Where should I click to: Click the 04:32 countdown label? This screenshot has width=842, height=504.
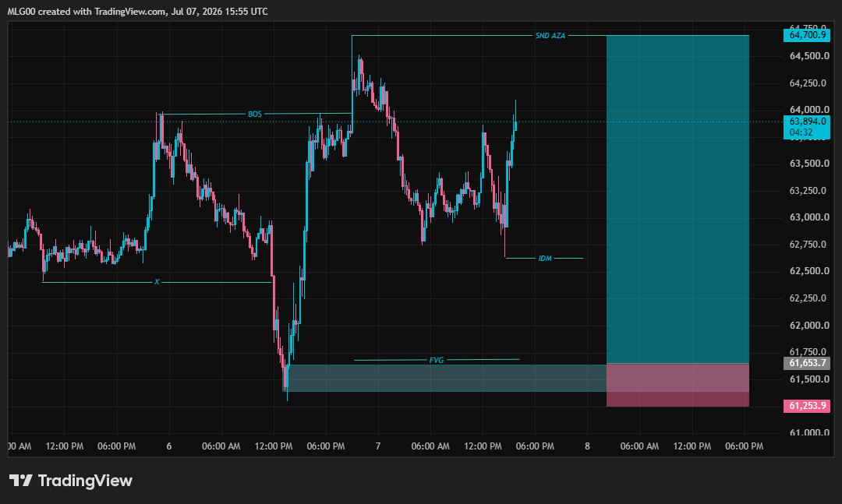(x=801, y=132)
